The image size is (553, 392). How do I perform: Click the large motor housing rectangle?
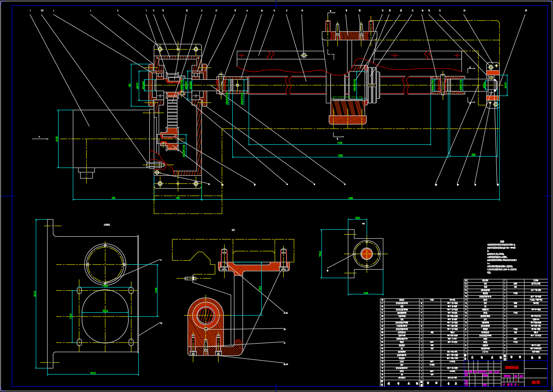click(x=110, y=138)
